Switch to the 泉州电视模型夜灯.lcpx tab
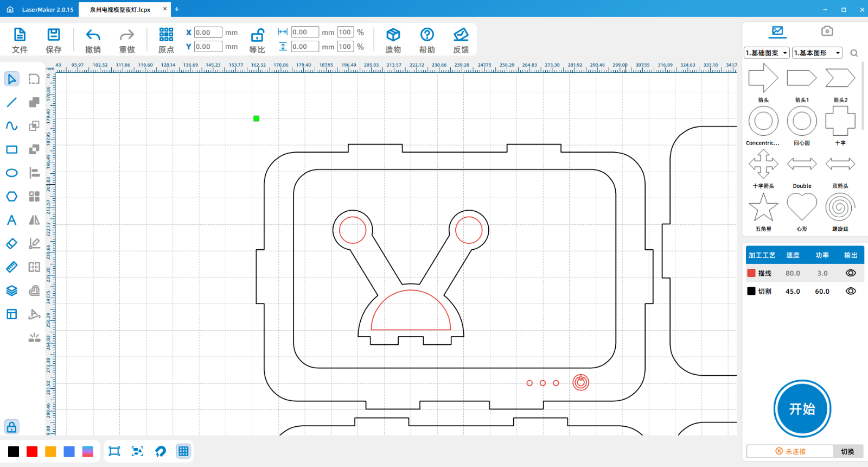This screenshot has height=467, width=868. [120, 9]
